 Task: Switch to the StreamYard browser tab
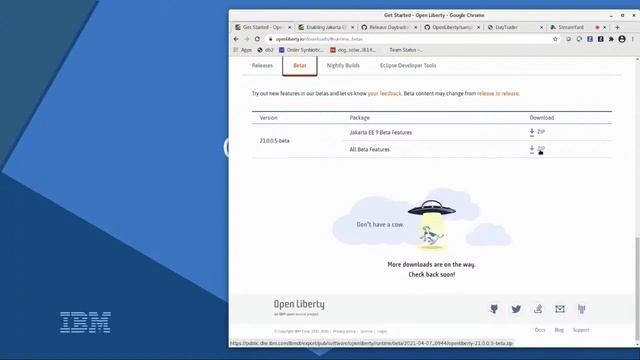tap(578, 27)
